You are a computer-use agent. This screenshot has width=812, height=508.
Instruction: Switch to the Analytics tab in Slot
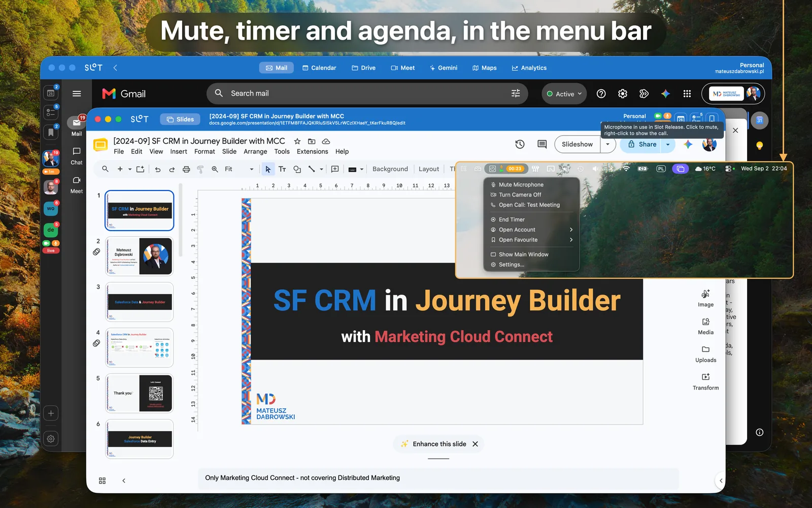point(529,68)
